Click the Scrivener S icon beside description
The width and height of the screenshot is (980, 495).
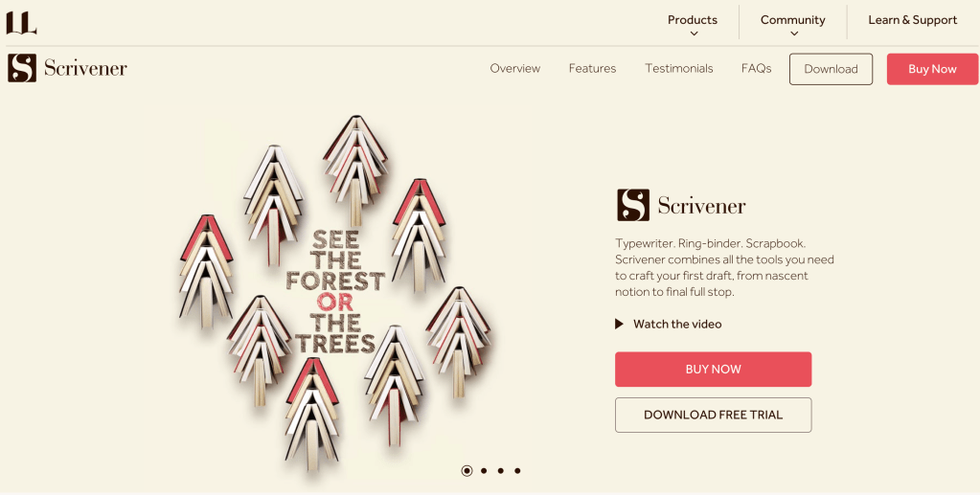point(633,205)
